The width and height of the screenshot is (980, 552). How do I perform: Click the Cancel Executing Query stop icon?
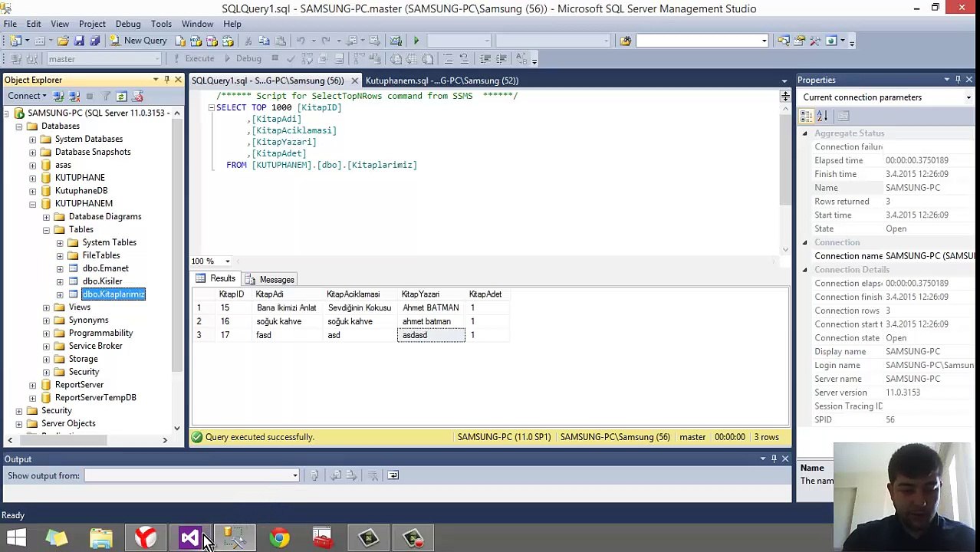click(275, 58)
